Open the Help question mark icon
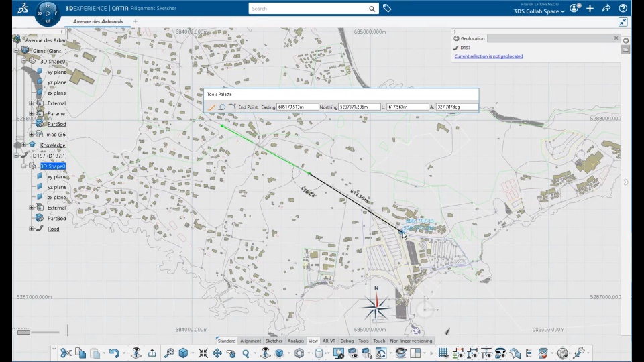 pos(623,8)
